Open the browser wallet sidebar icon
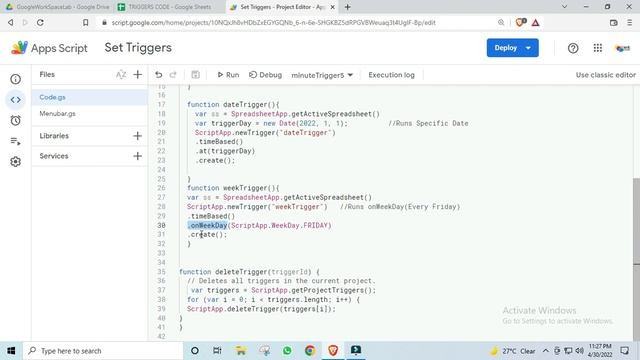The height and width of the screenshot is (360, 640). pos(613,22)
